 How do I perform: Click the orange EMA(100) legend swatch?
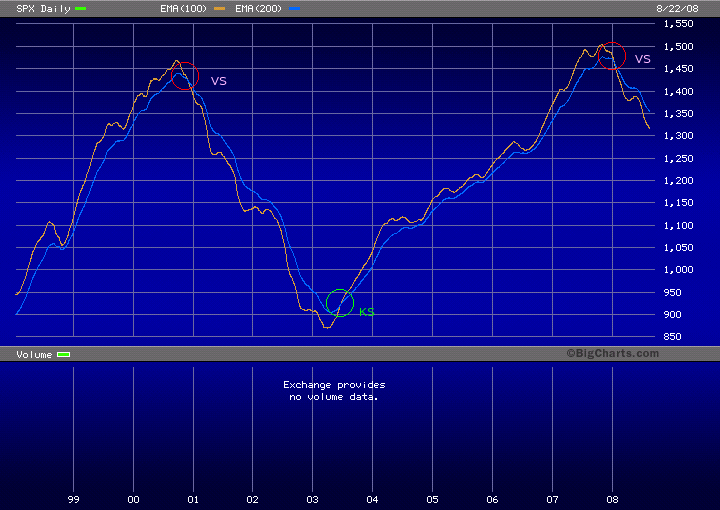(x=219, y=9)
